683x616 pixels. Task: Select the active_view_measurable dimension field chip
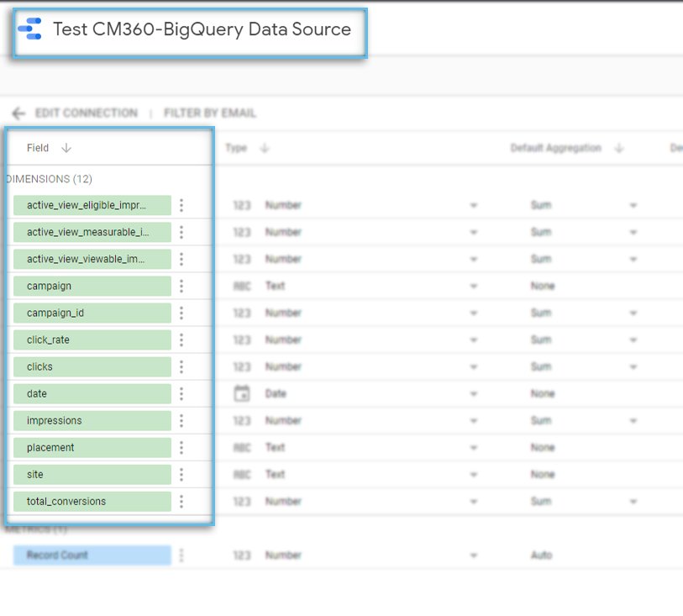[92, 232]
